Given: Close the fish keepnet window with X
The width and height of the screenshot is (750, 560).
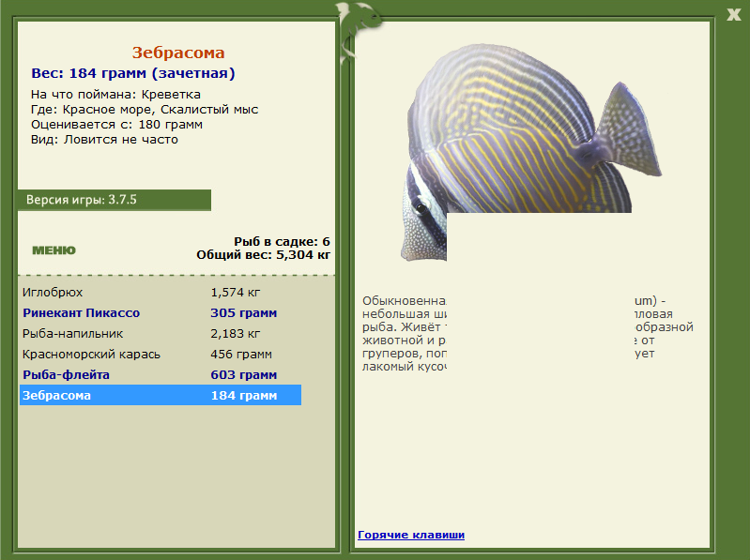Looking at the screenshot, I should pos(733,14).
